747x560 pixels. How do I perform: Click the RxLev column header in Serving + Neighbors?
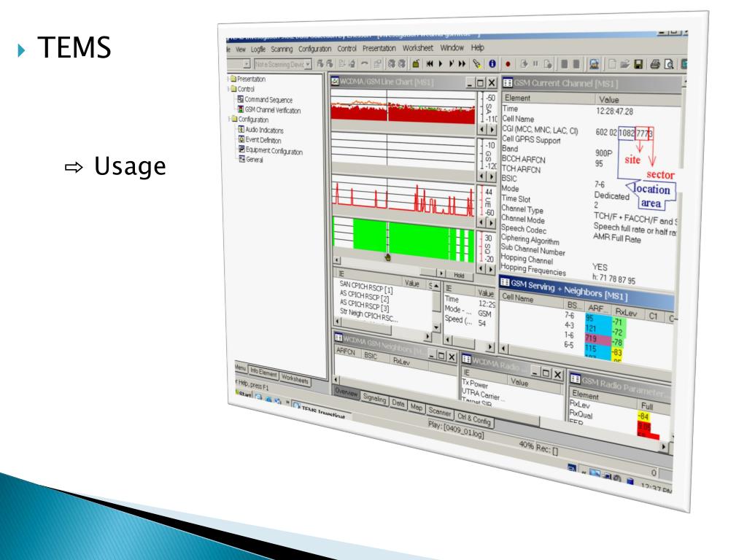pyautogui.click(x=625, y=312)
